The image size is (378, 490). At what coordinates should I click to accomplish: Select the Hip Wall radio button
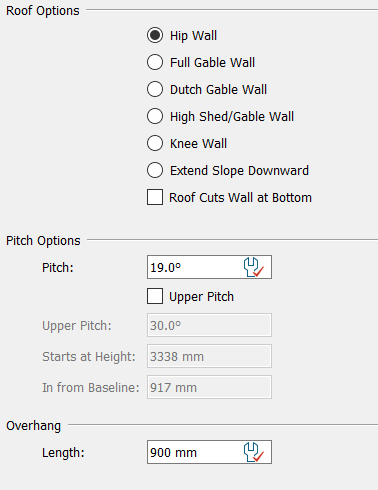click(x=155, y=35)
